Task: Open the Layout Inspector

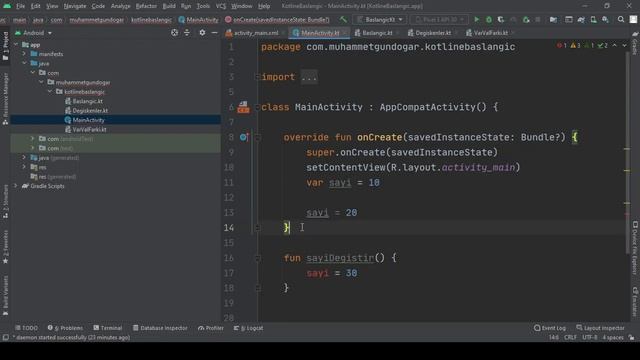Action: [x=600, y=328]
